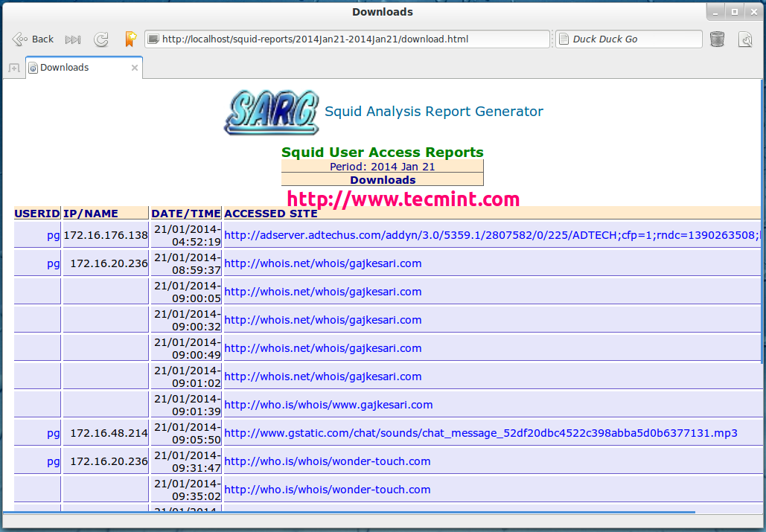Open who.is www.gajkesari.com link

pos(328,405)
